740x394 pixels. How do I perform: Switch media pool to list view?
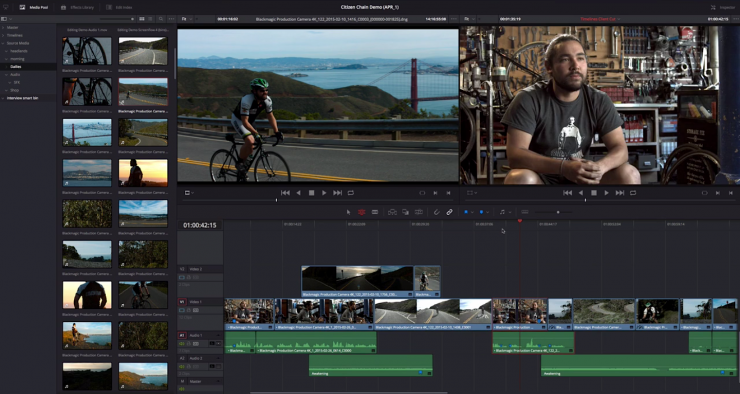pyautogui.click(x=151, y=19)
